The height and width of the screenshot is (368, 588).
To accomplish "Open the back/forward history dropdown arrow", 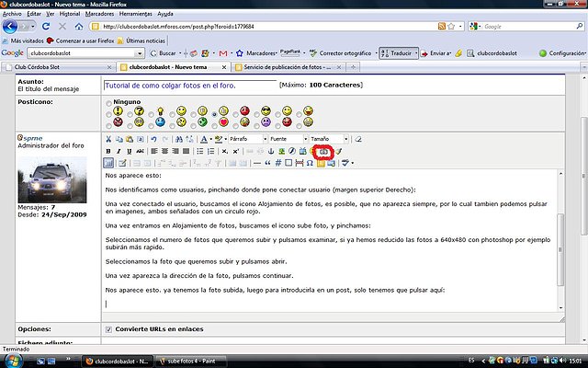I will pyautogui.click(x=33, y=27).
